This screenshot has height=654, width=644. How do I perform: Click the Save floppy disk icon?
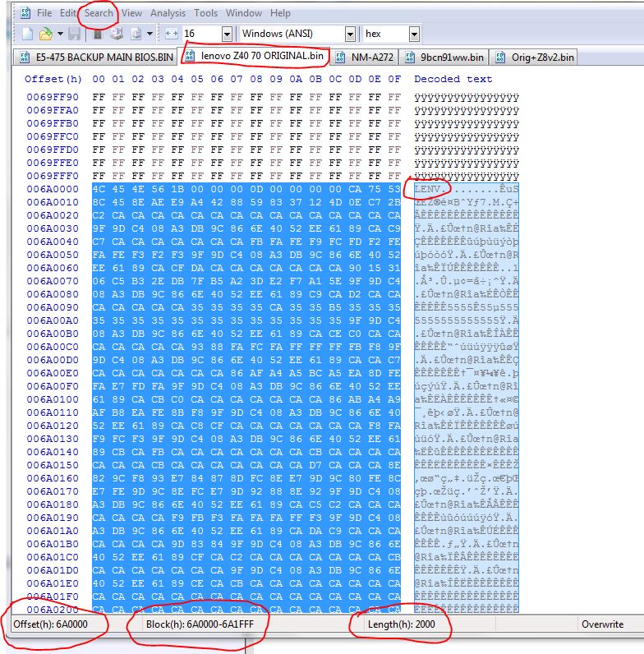[x=74, y=34]
